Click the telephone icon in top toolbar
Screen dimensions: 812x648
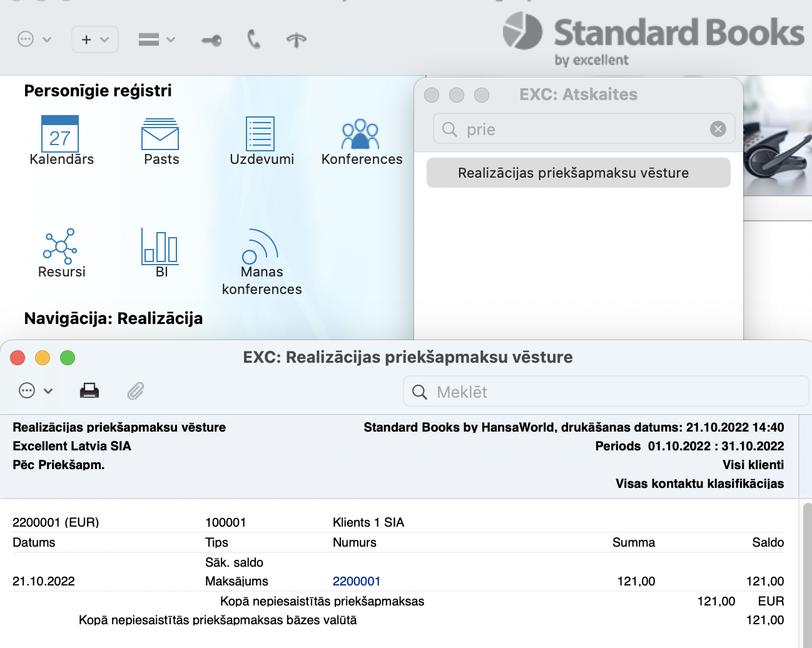click(253, 39)
